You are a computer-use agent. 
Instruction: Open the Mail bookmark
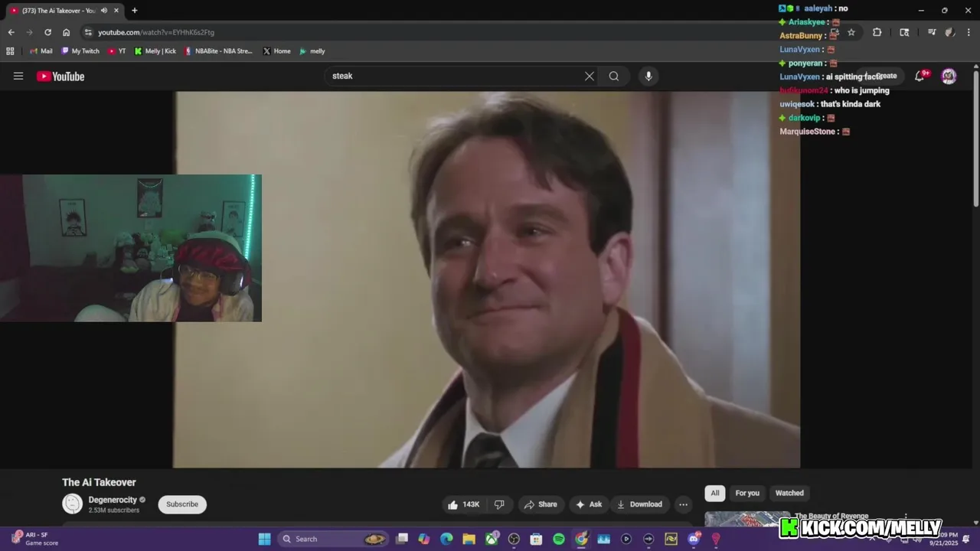point(41,51)
